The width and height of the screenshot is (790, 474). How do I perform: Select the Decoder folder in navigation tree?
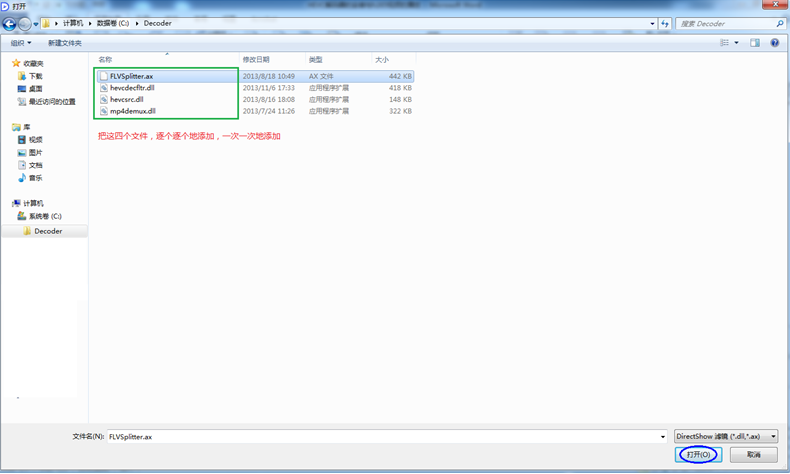[48, 231]
